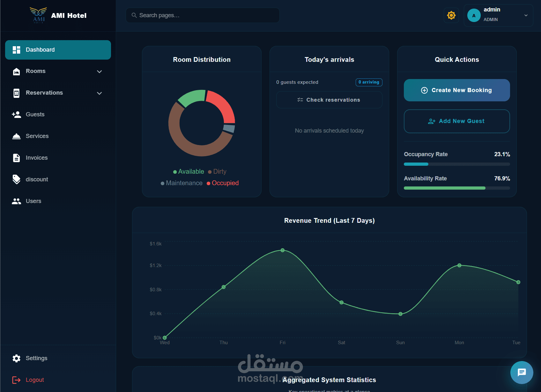This screenshot has width=541, height=392.
Task: Click the Sun revenue data point
Action: (x=400, y=314)
